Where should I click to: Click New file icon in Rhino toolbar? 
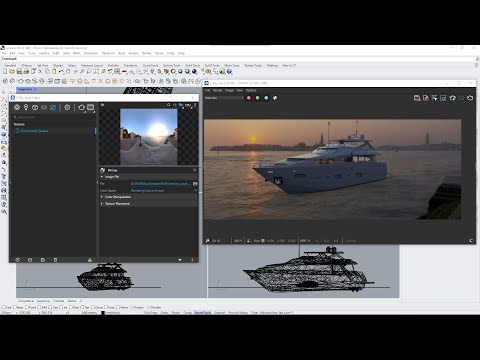5,71
